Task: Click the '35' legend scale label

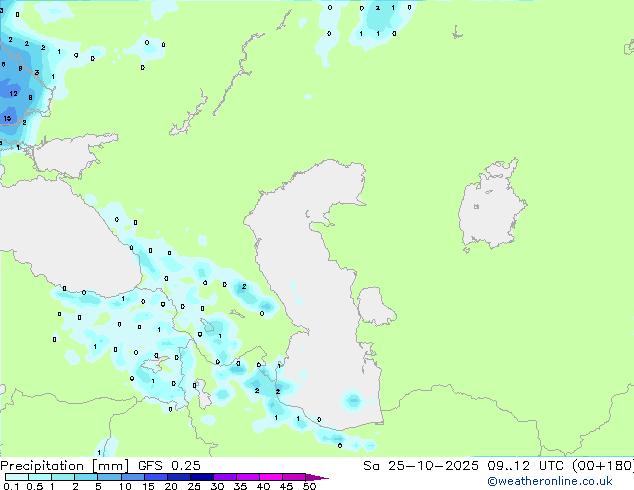Action: point(240,486)
